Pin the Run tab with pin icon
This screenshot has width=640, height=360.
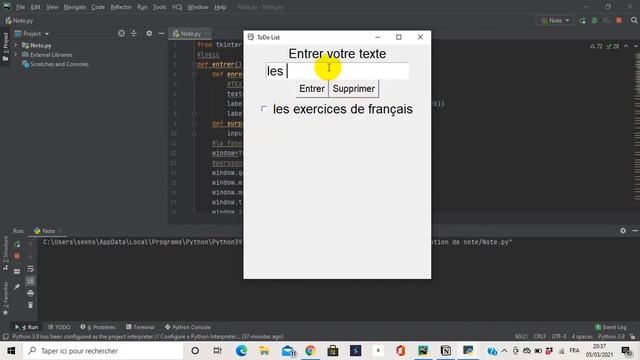[17, 287]
